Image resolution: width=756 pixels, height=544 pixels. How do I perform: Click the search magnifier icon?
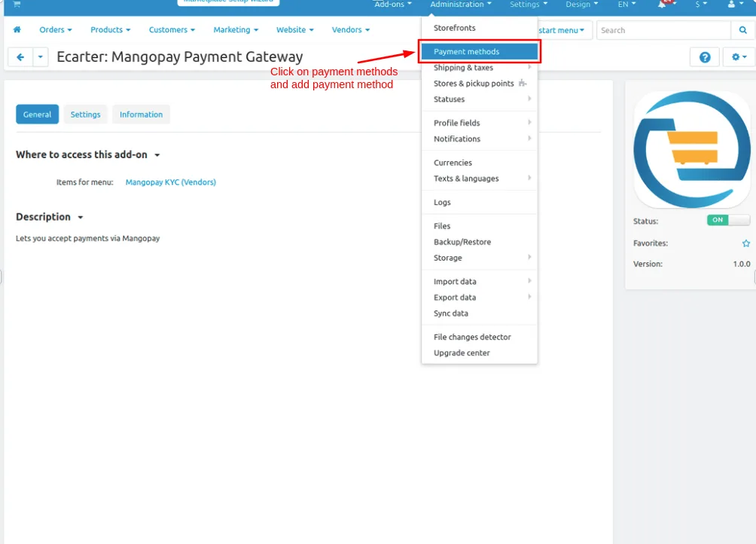click(x=742, y=30)
